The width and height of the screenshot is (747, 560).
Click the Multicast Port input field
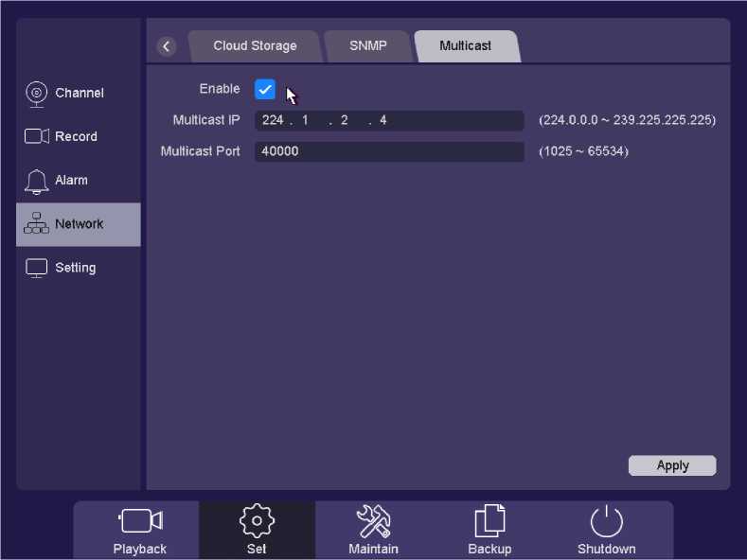pos(388,151)
